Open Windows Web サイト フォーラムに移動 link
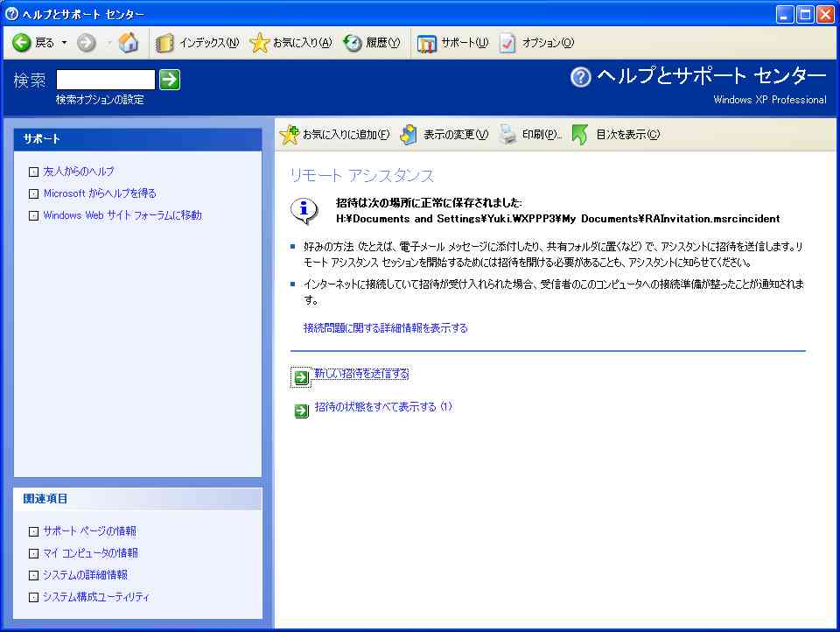 point(122,215)
